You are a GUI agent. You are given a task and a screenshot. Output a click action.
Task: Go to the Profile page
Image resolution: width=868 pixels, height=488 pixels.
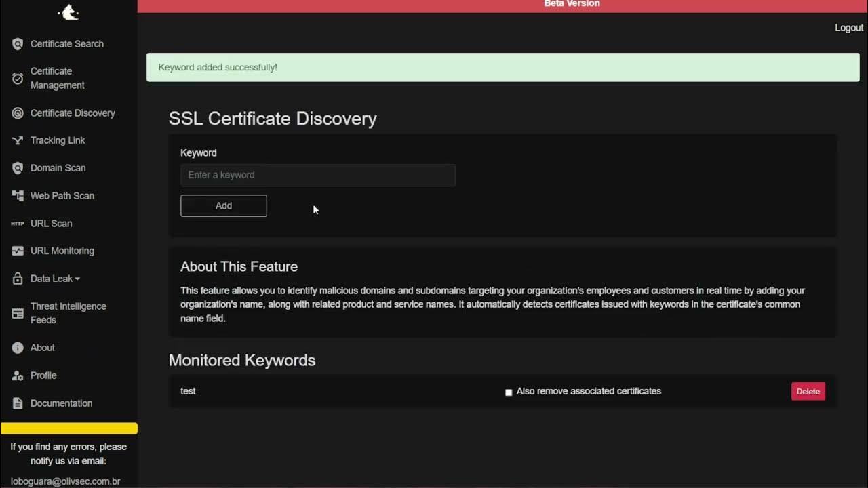43,375
